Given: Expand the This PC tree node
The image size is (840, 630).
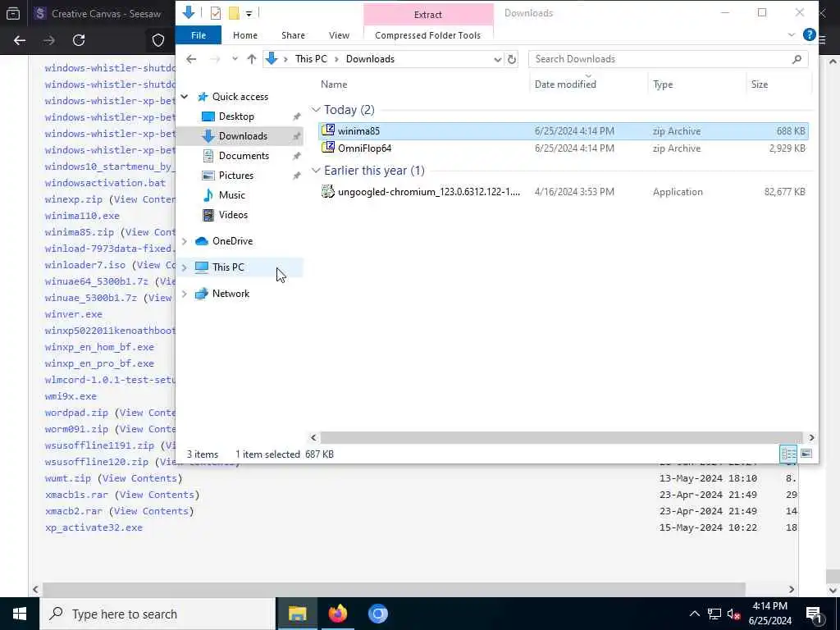Looking at the screenshot, I should [185, 267].
